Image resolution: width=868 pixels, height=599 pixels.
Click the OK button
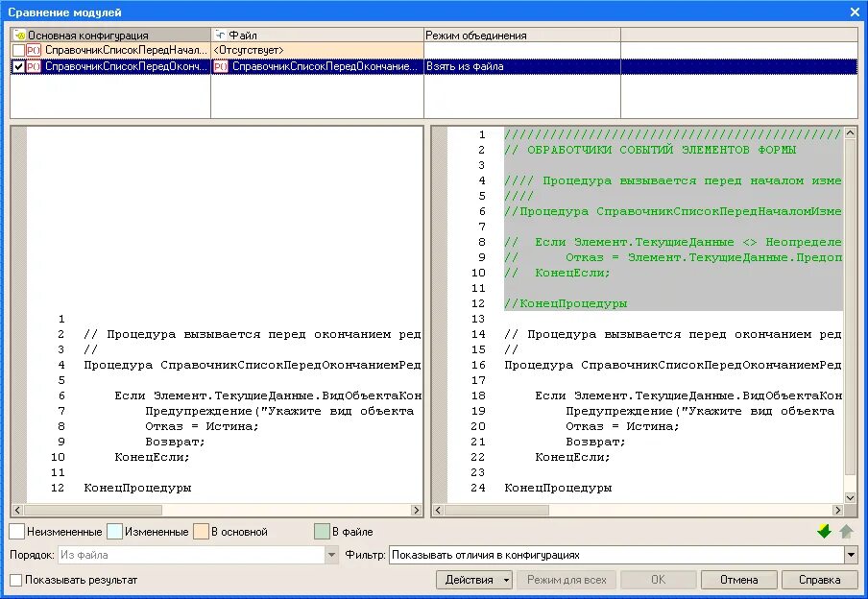click(658, 580)
